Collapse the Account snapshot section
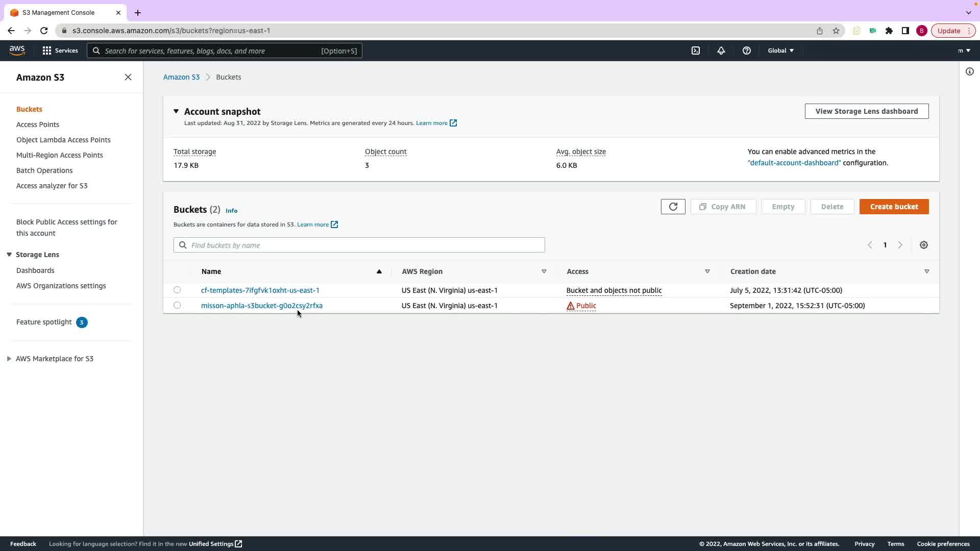Viewport: 980px width, 551px height. pyautogui.click(x=176, y=111)
